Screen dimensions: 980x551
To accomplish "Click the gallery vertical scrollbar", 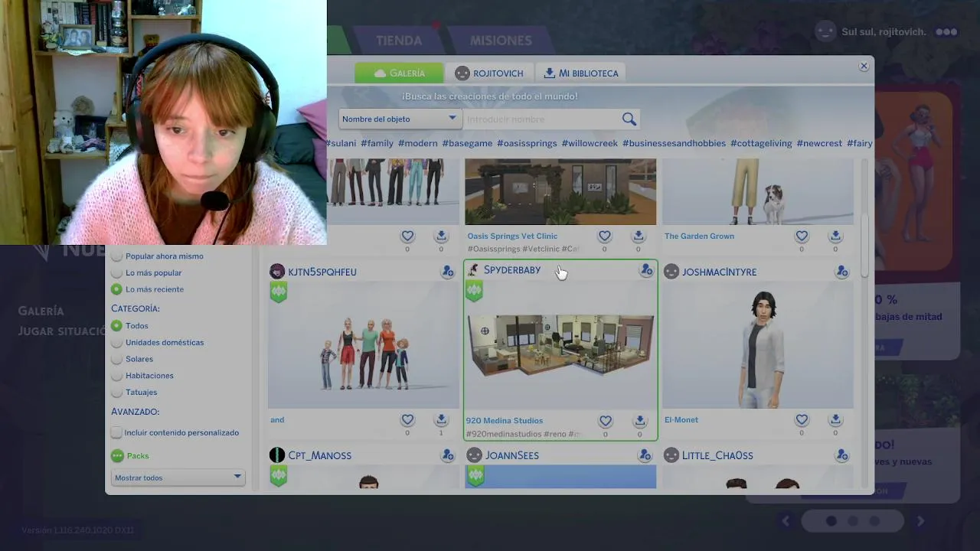I will pos(865,246).
